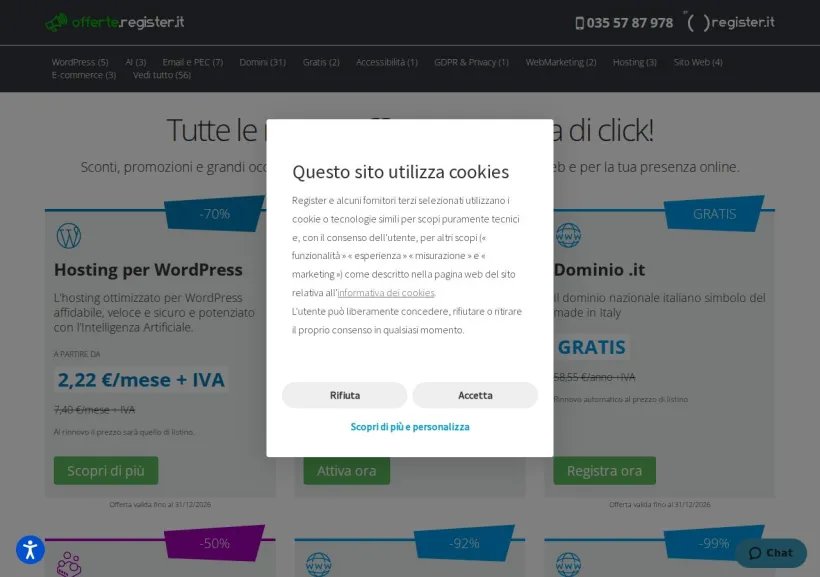This screenshot has width=820, height=577.
Task: Click the purple -50% discount badge
Action: (214, 544)
